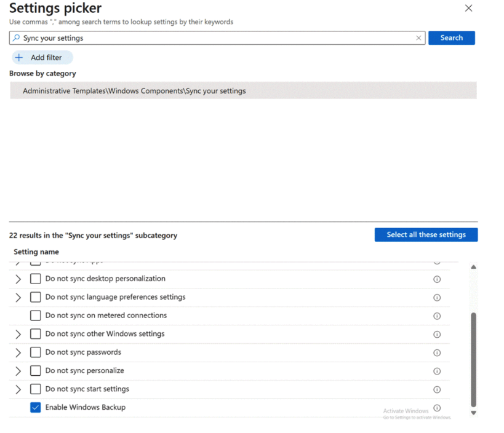504x433 pixels.
Task: Clear the search box text with X icon
Action: click(418, 38)
